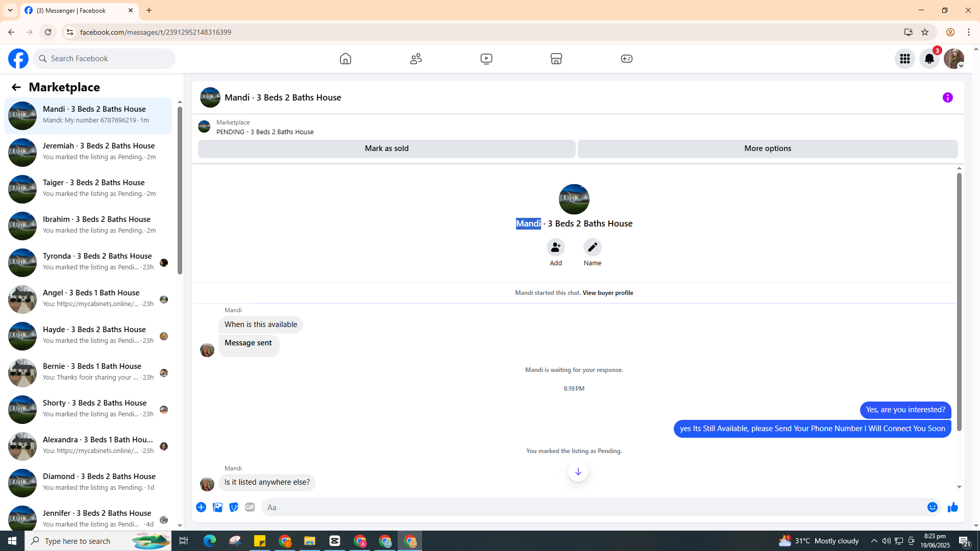Open Windows notification center
The width and height of the screenshot is (980, 551).
pos(965,541)
